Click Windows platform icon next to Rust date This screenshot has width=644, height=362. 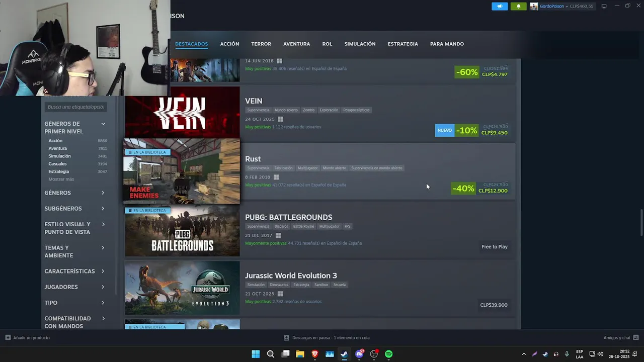coord(276,177)
